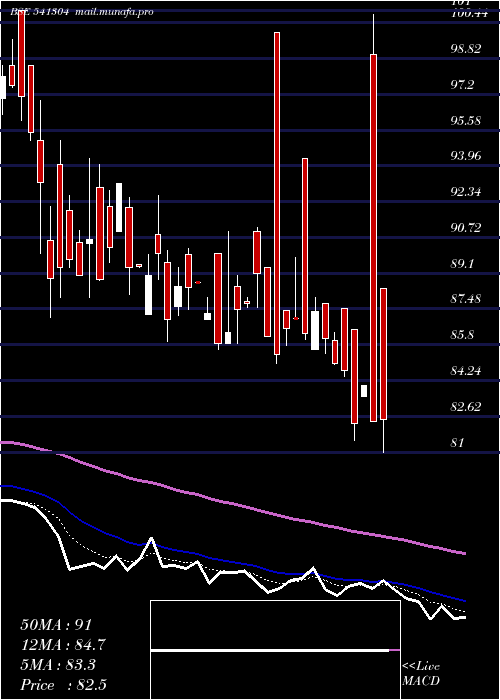This screenshot has height=700, width=500.
Task: Click the '12MA : 84.7' readout
Action: pyautogui.click(x=63, y=645)
